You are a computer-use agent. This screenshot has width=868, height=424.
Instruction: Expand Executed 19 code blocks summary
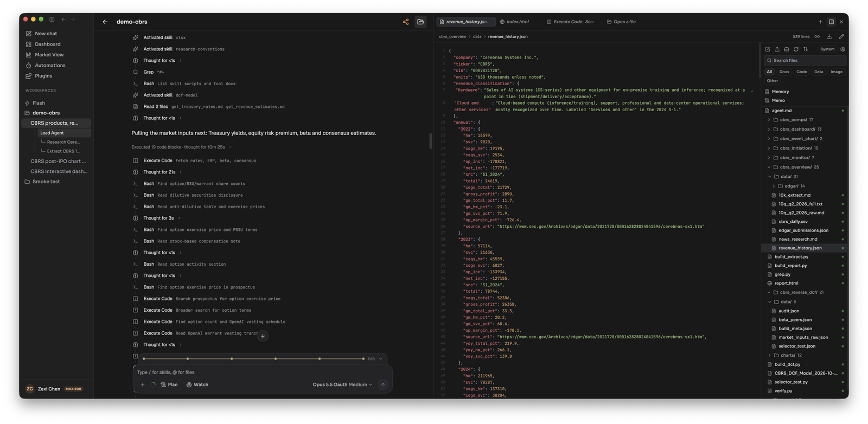point(181,147)
